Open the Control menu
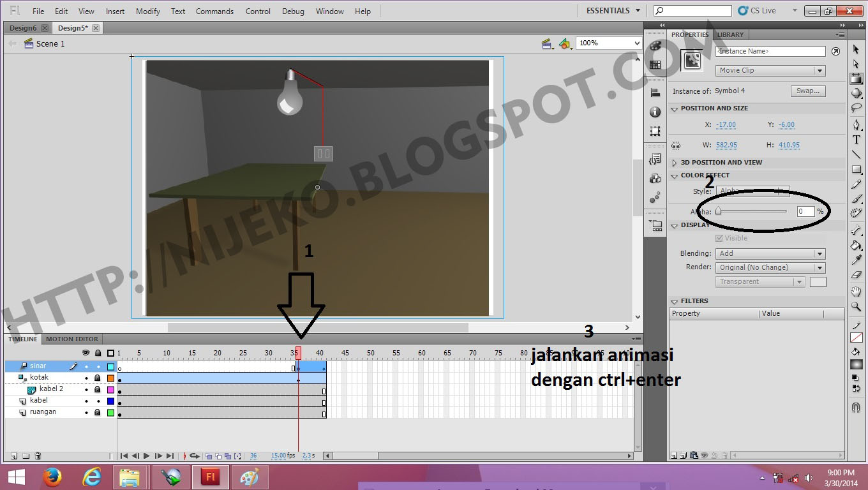This screenshot has height=490, width=868. pyautogui.click(x=258, y=11)
